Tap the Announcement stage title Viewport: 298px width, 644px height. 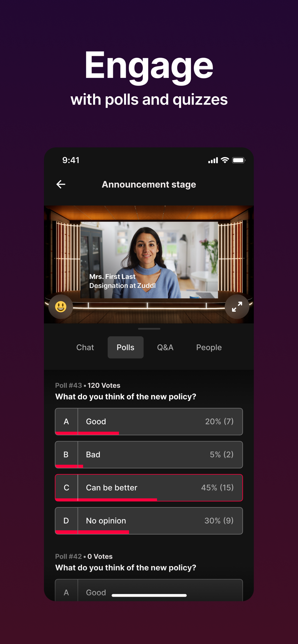[x=149, y=185]
